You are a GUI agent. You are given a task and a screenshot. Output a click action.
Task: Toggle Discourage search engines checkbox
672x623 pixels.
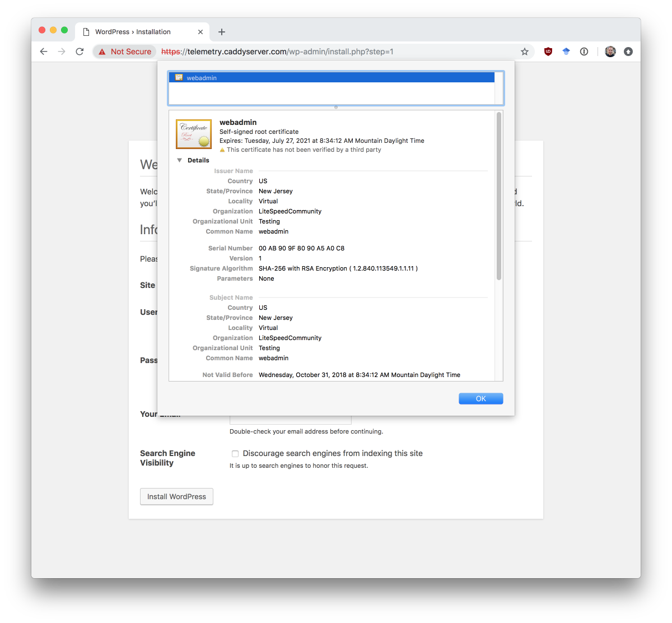(235, 454)
